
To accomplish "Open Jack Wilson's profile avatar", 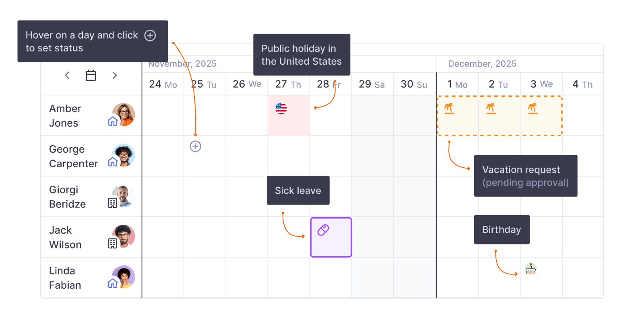I will tap(124, 236).
